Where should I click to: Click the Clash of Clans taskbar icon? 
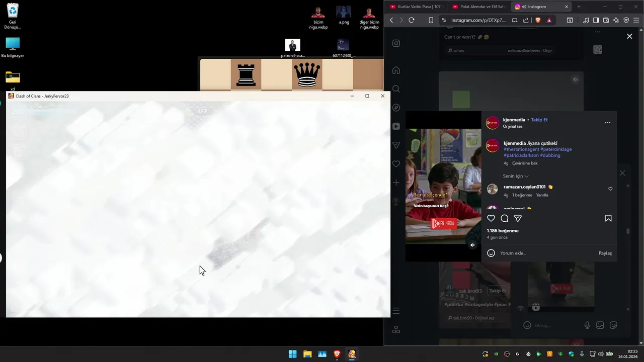(352, 354)
